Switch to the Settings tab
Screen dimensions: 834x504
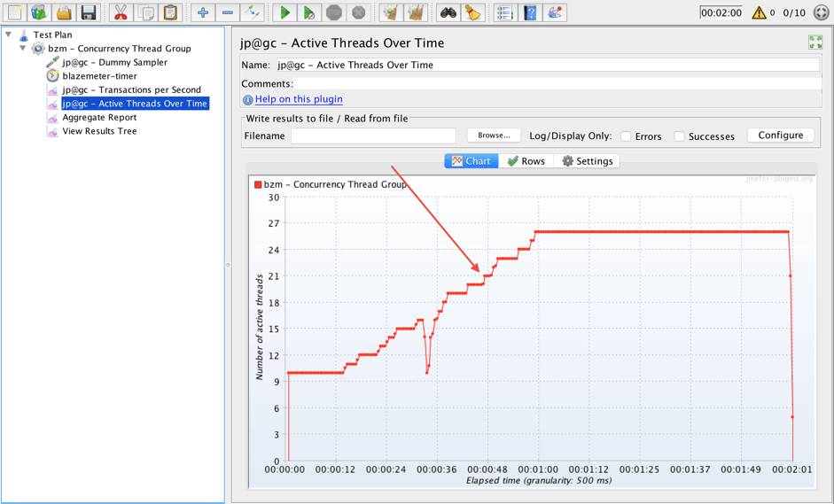coord(588,161)
